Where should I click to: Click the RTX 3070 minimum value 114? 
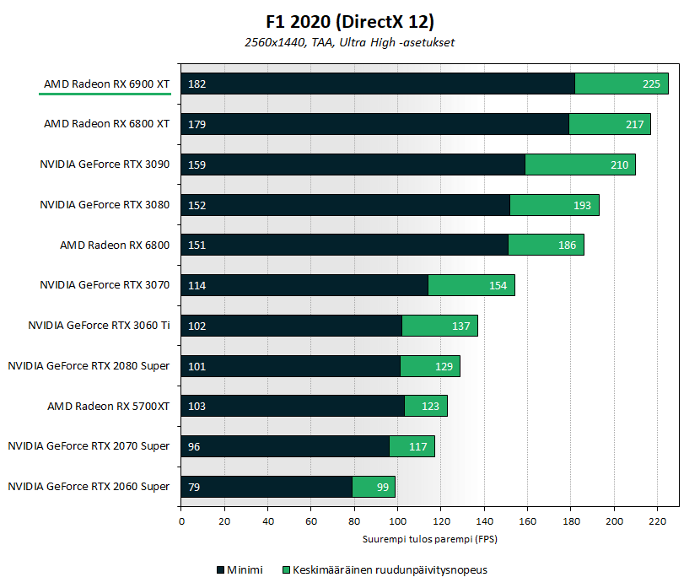point(197,286)
